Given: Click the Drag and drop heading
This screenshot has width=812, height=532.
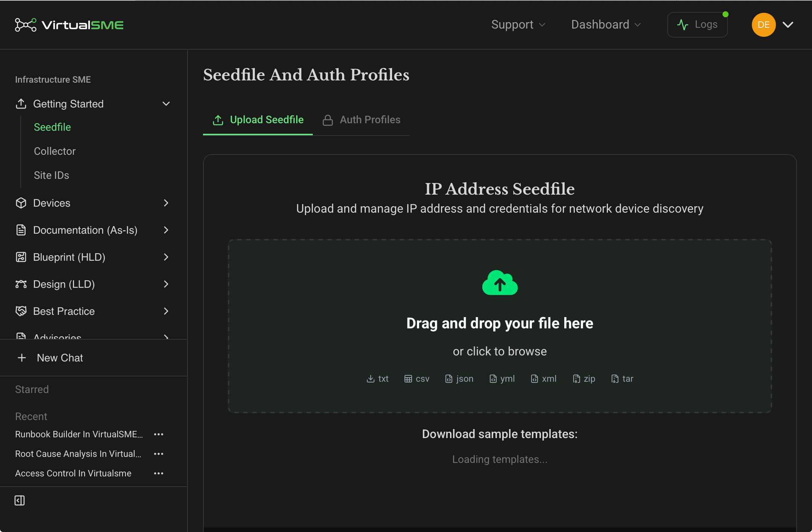Looking at the screenshot, I should (x=500, y=323).
